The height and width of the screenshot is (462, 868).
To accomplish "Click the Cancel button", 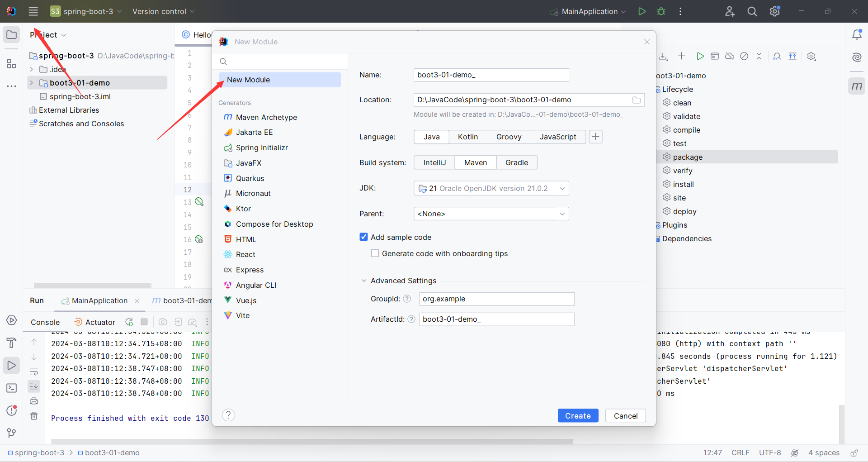I will pyautogui.click(x=626, y=415).
